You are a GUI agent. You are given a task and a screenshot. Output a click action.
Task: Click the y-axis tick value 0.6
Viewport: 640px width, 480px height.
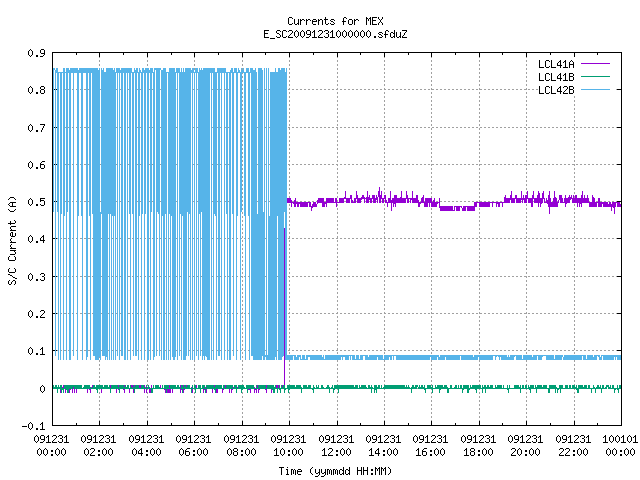coord(36,165)
